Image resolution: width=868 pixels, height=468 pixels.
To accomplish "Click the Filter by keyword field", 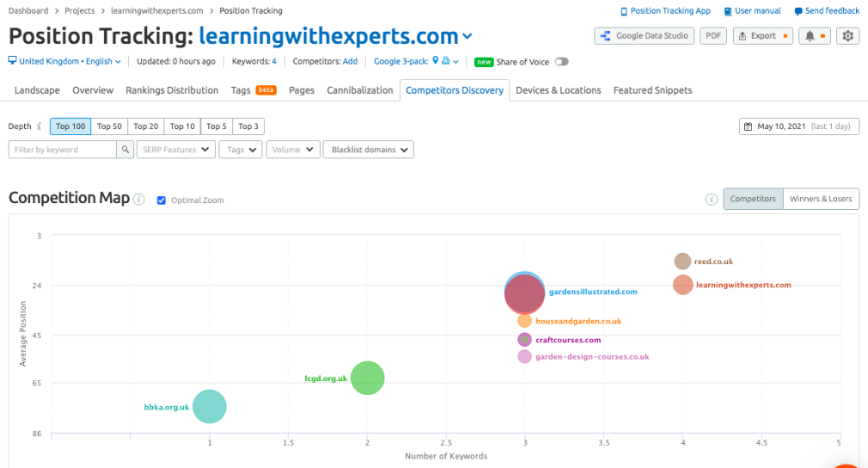I will 63,150.
